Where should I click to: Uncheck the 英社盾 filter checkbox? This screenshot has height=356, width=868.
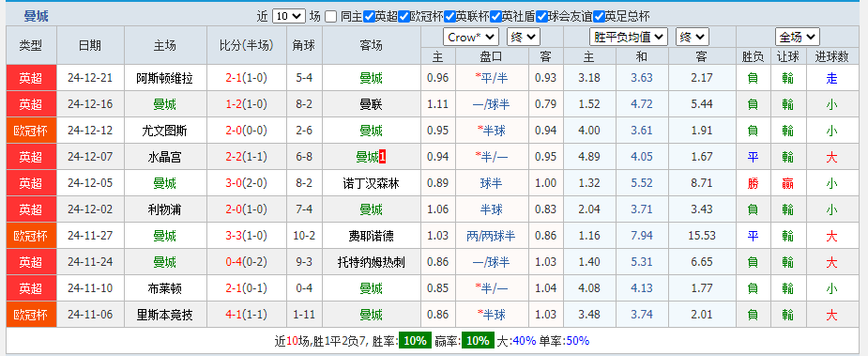tap(495, 17)
